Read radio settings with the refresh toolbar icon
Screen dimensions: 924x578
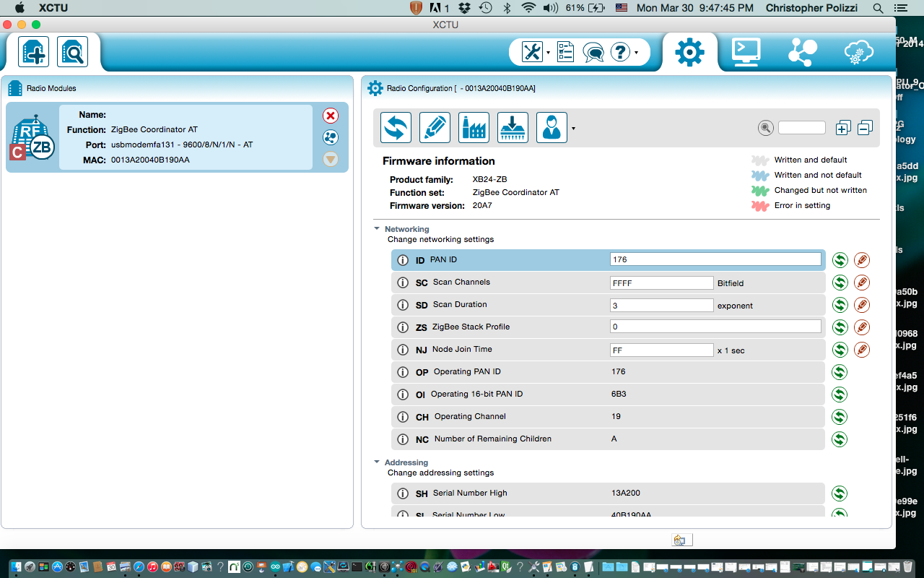click(x=396, y=128)
